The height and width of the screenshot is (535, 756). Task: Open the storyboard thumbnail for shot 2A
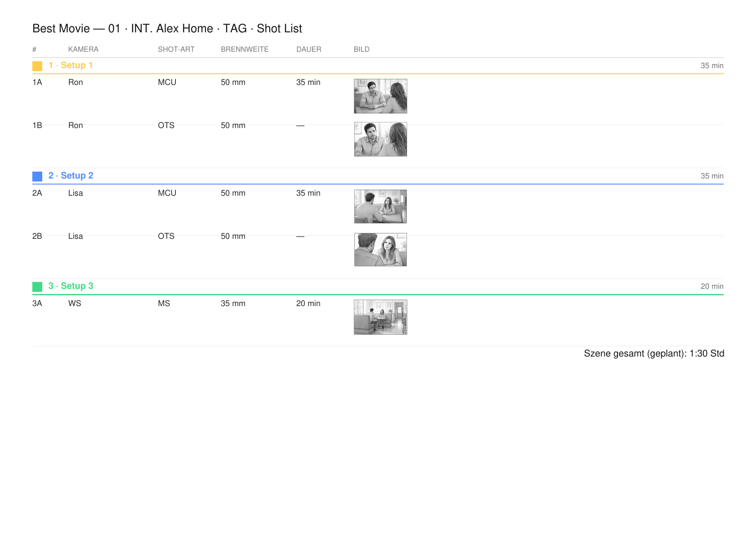point(381,206)
